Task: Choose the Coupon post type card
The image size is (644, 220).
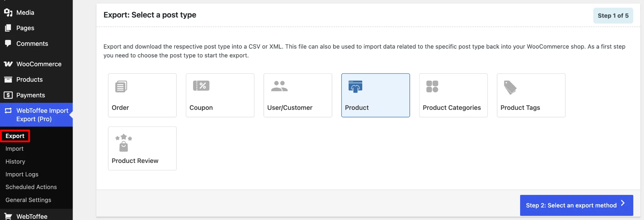Action: click(220, 95)
